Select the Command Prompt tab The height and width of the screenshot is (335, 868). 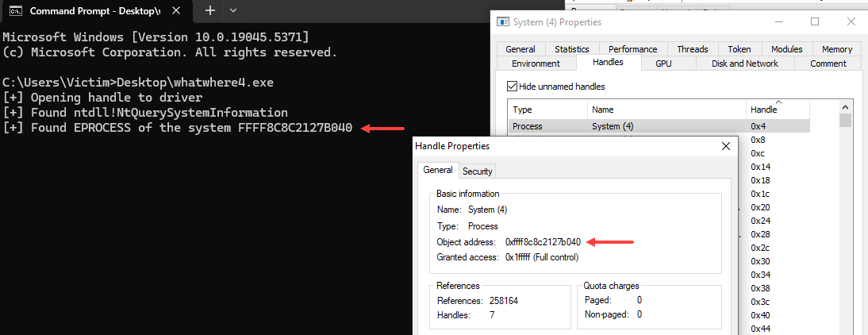(98, 11)
